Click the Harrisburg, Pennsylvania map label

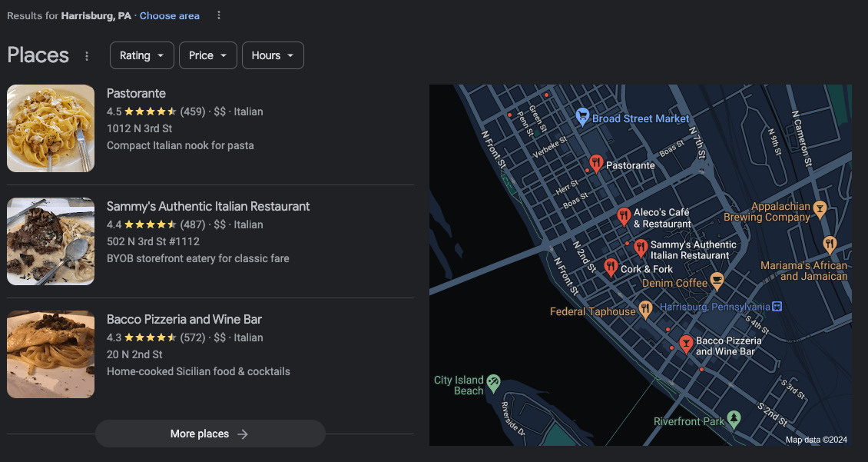tap(714, 307)
